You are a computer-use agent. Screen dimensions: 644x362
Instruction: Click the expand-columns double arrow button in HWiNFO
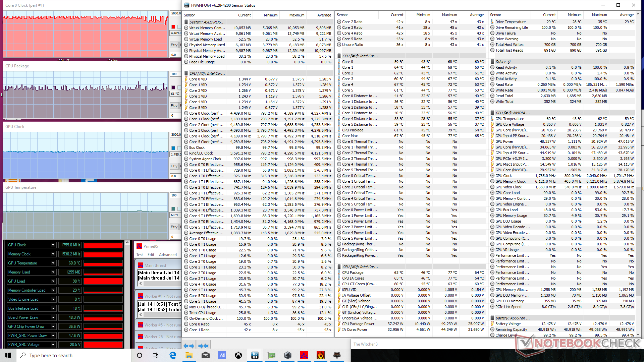189,346
